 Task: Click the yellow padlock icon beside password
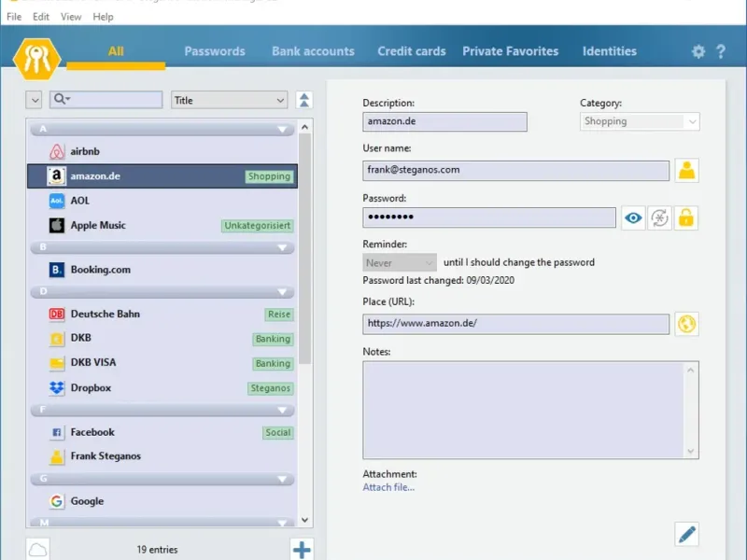click(x=686, y=218)
